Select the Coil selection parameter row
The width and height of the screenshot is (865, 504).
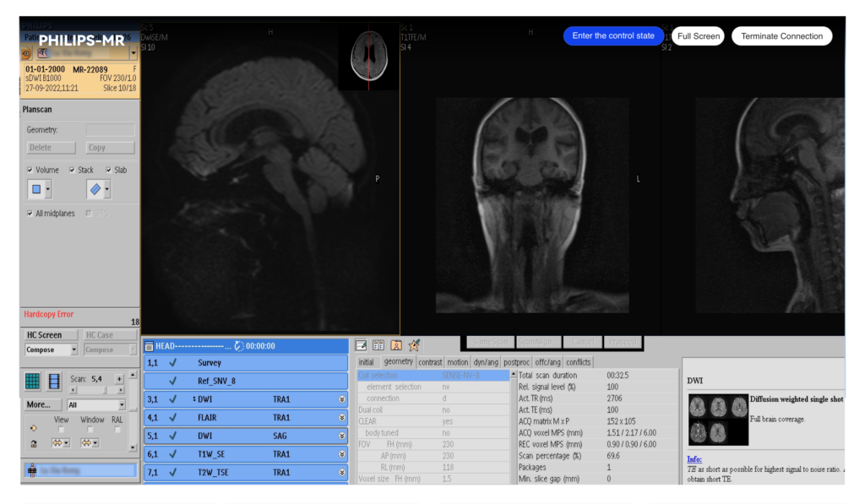point(433,376)
